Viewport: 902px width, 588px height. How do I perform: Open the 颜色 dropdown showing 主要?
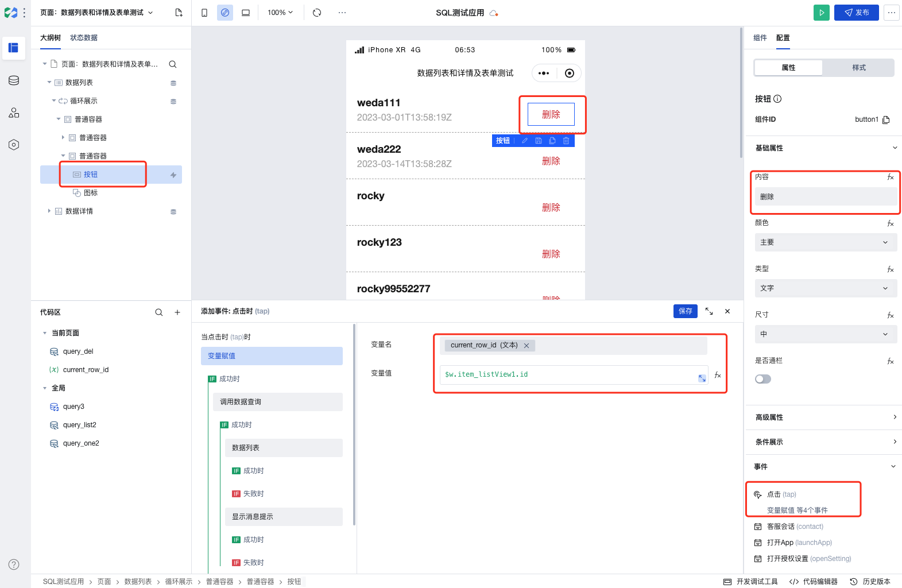coord(826,242)
